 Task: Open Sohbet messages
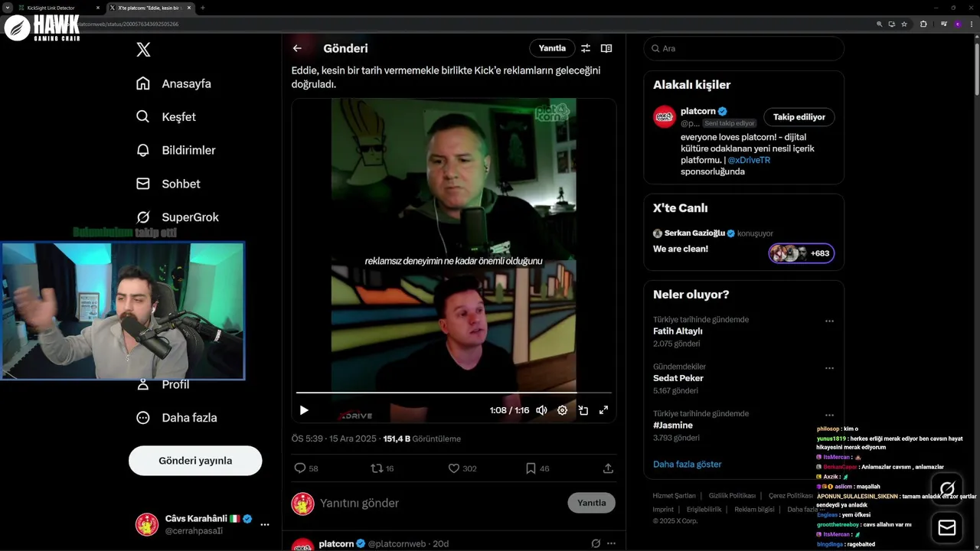tap(168, 184)
